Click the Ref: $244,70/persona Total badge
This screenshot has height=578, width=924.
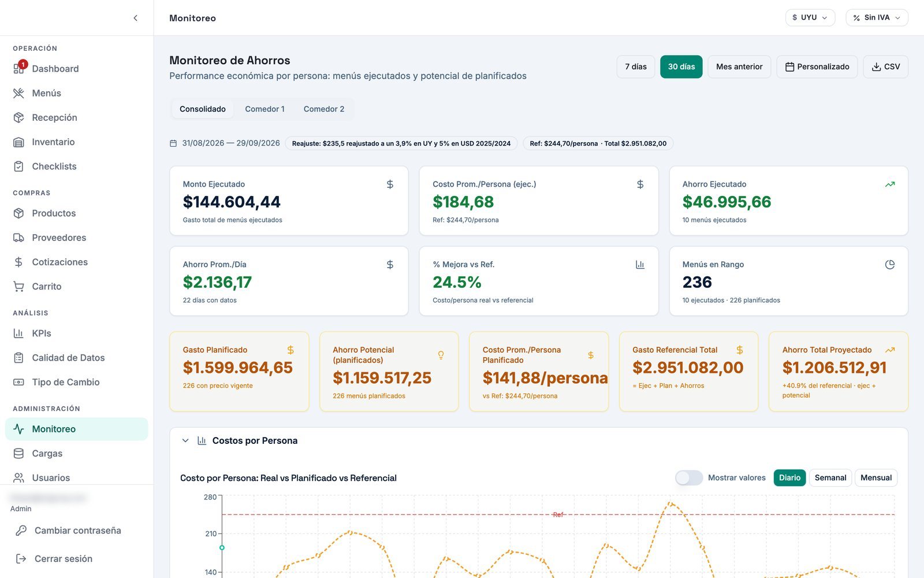598,143
